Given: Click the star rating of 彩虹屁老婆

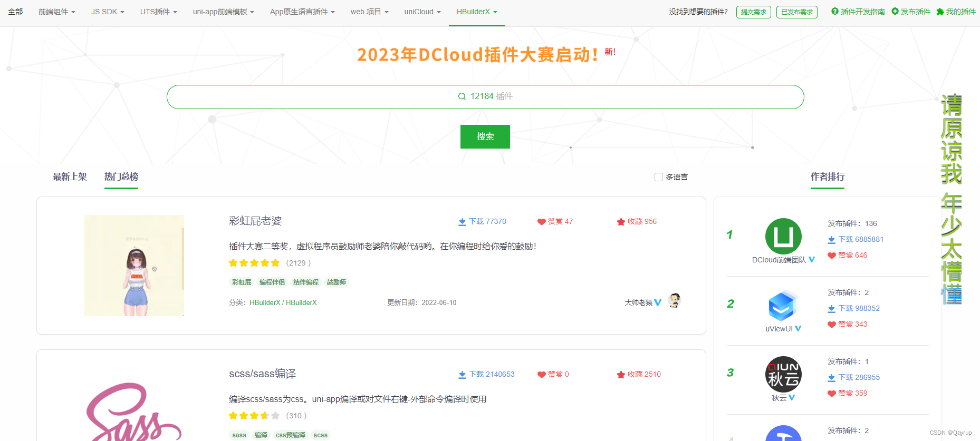Looking at the screenshot, I should [254, 263].
